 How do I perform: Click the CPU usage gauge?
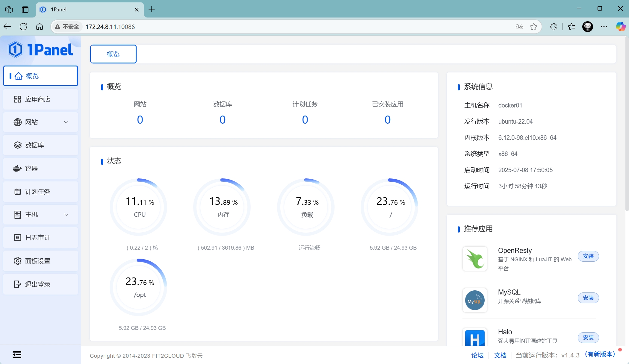pyautogui.click(x=138, y=207)
